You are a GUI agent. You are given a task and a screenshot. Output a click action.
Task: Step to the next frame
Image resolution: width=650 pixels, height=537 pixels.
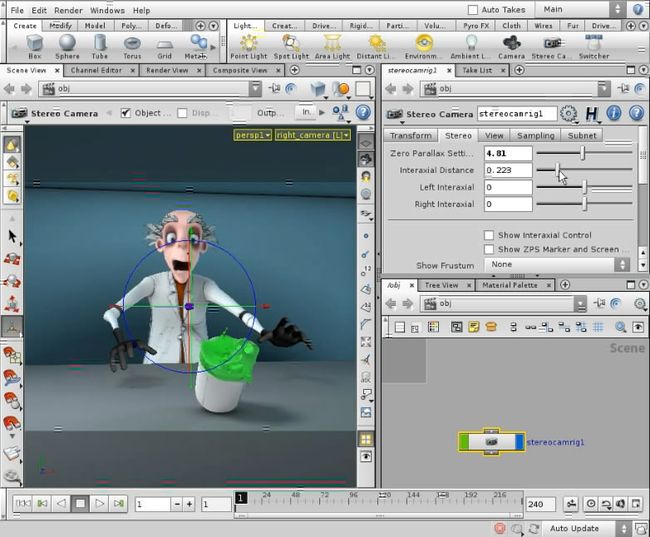(x=119, y=503)
